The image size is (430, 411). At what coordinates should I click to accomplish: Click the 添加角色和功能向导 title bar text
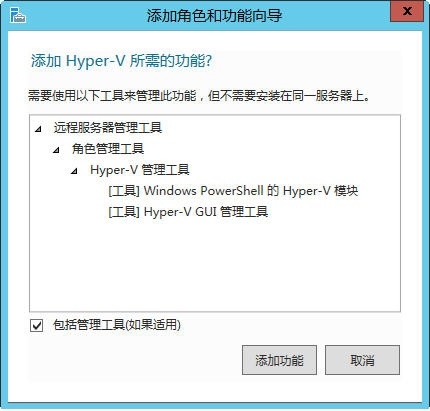click(215, 16)
